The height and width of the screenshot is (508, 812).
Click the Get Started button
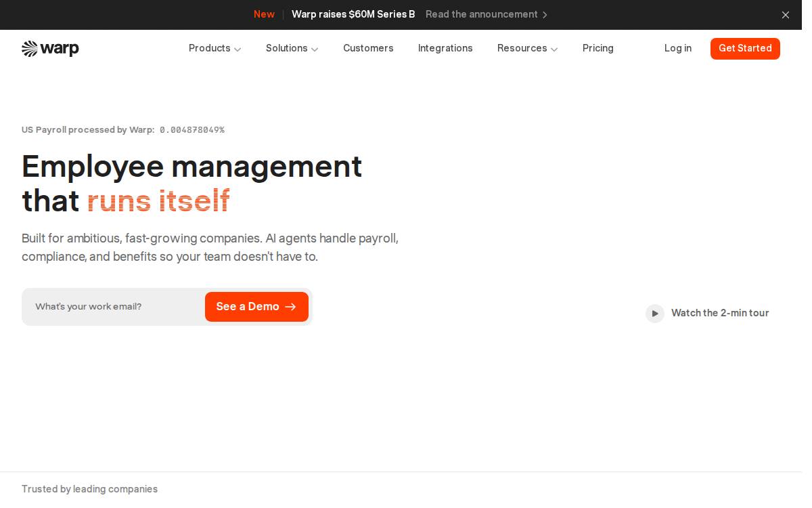(x=745, y=49)
